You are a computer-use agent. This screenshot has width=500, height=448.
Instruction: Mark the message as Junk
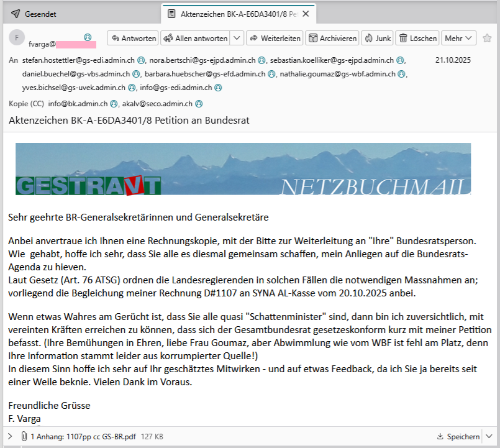[x=370, y=38]
